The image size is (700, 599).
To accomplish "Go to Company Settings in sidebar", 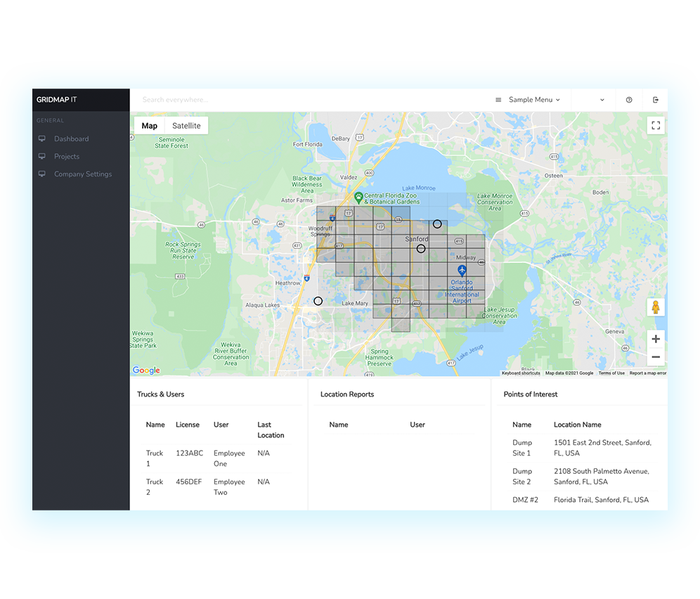I will click(83, 174).
